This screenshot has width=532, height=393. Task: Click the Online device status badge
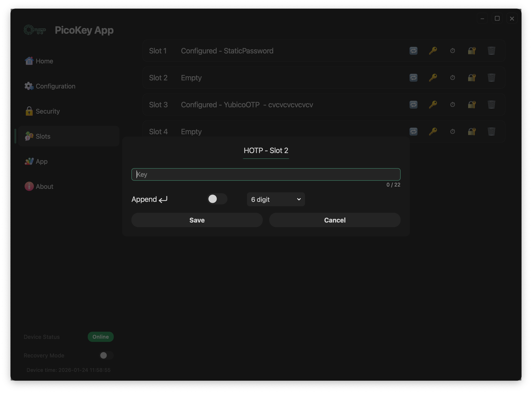tap(101, 337)
